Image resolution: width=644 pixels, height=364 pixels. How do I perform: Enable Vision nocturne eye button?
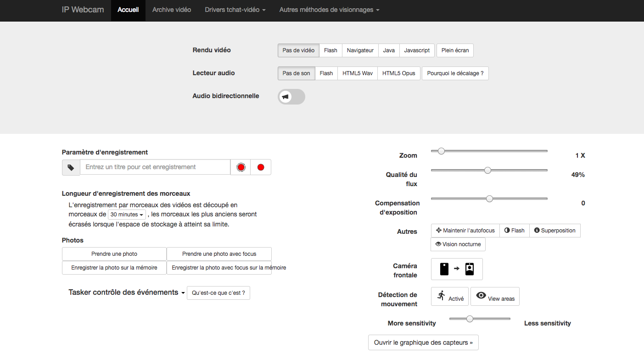(458, 244)
